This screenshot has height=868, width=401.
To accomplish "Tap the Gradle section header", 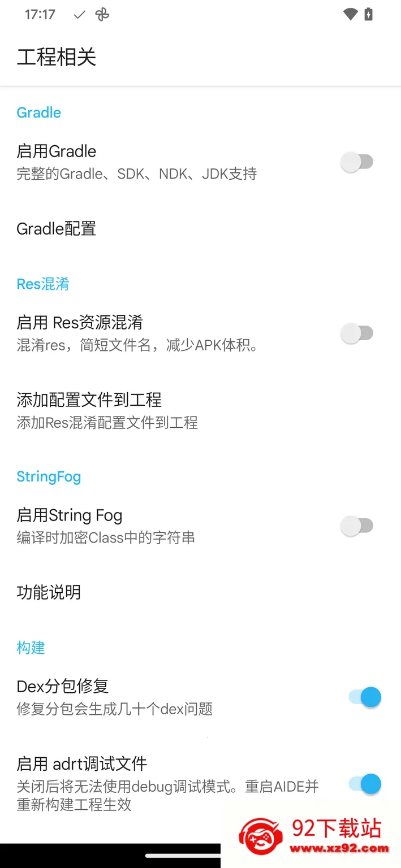I will click(x=39, y=112).
